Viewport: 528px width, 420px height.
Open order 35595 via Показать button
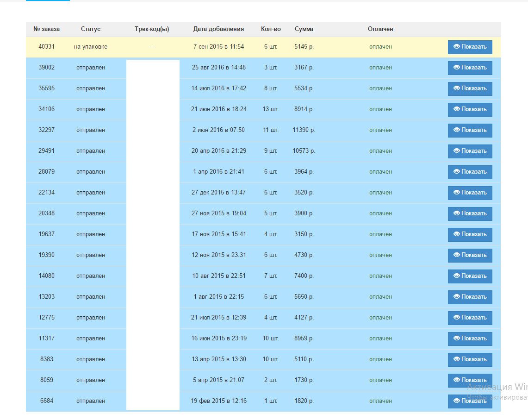[470, 88]
